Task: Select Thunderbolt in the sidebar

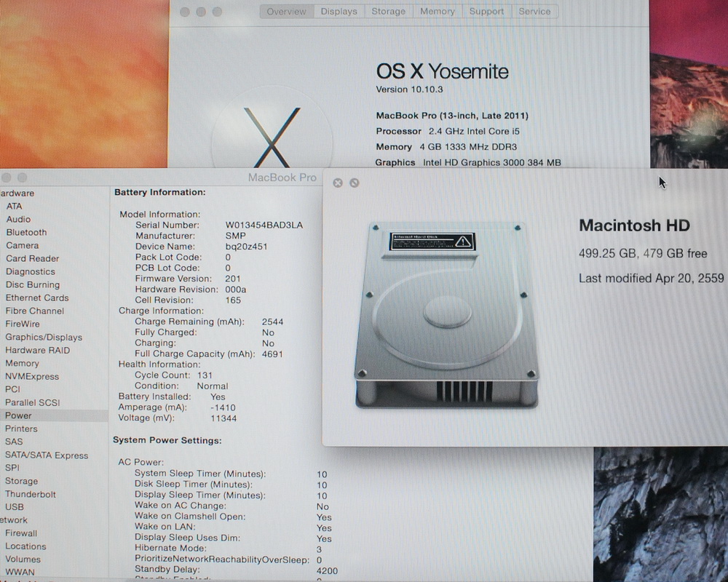Action: point(30,494)
